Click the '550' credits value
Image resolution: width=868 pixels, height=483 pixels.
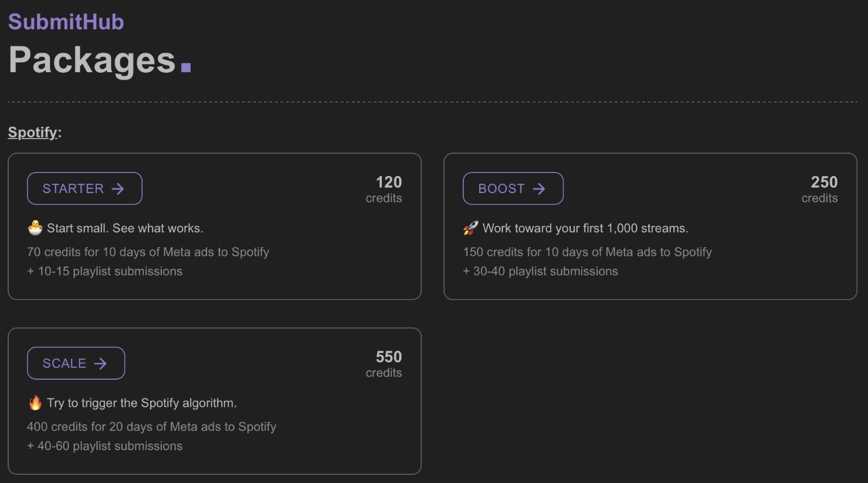click(389, 357)
